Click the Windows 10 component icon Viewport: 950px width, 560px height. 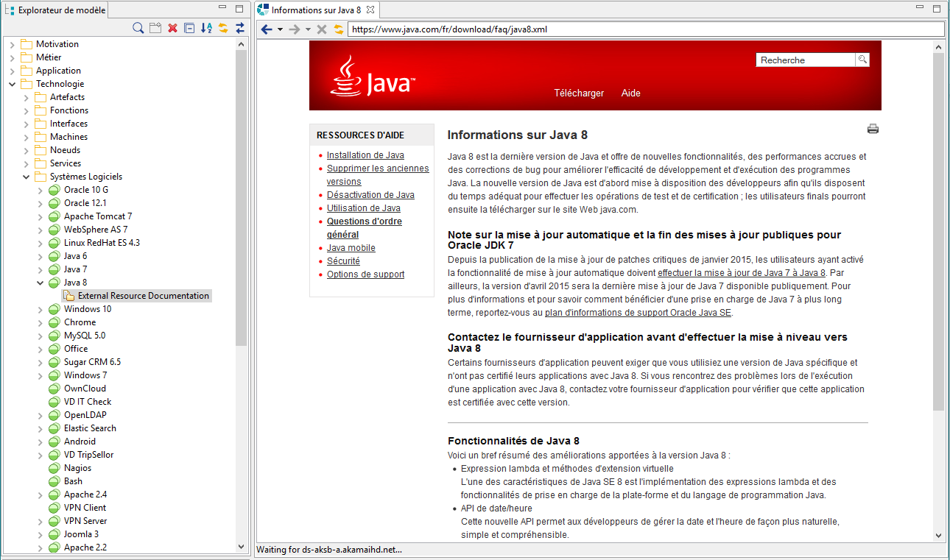[54, 309]
